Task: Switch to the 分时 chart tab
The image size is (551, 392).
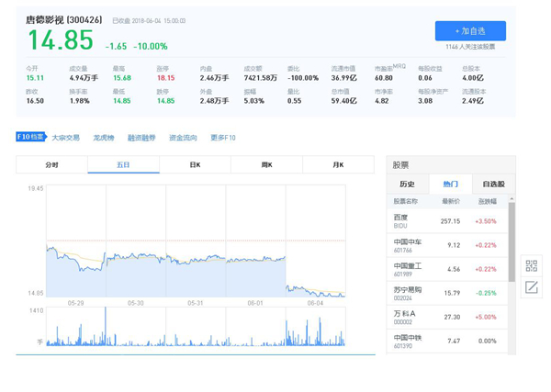Action: tap(51, 165)
